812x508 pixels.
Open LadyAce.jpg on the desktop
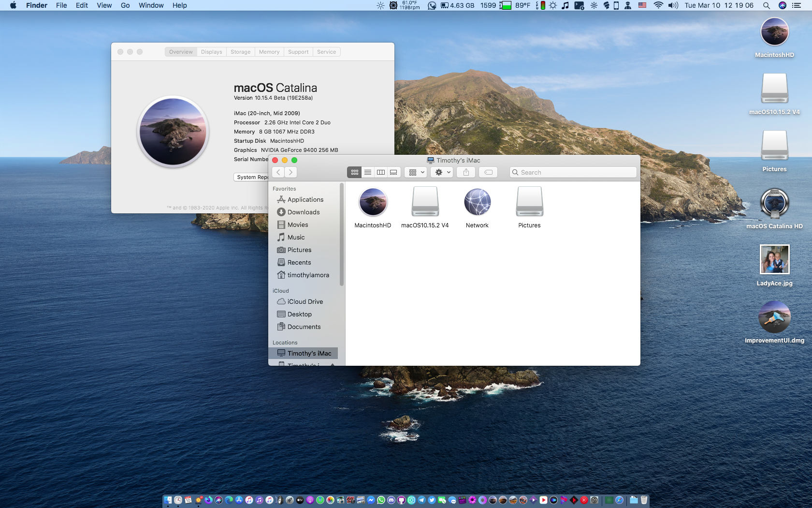tap(774, 260)
